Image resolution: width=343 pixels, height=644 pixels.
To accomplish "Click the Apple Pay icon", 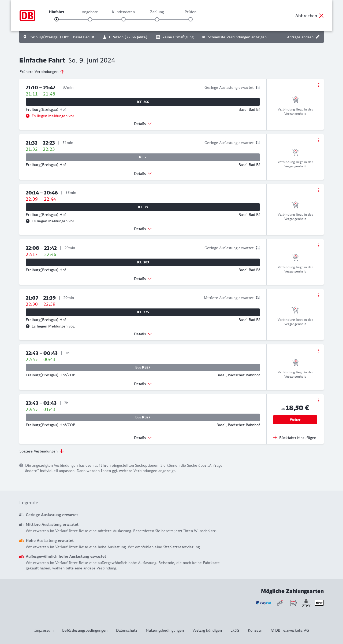I will [319, 603].
